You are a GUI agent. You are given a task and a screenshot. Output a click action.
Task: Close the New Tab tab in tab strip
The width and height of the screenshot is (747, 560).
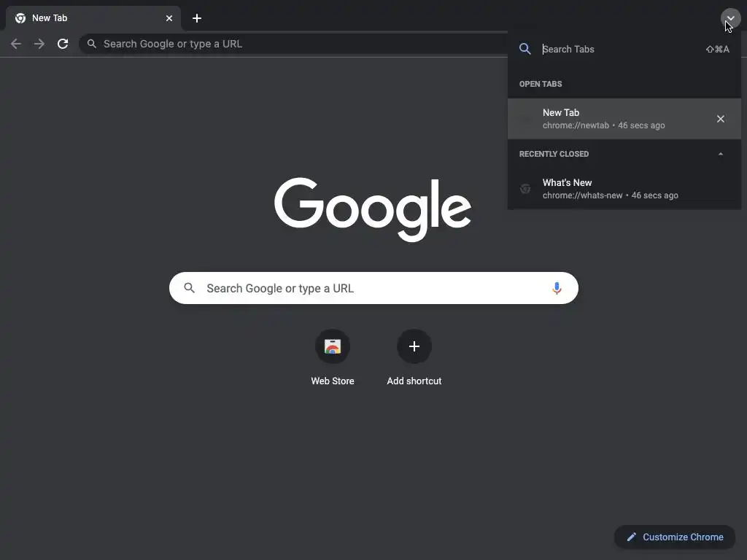click(x=169, y=18)
